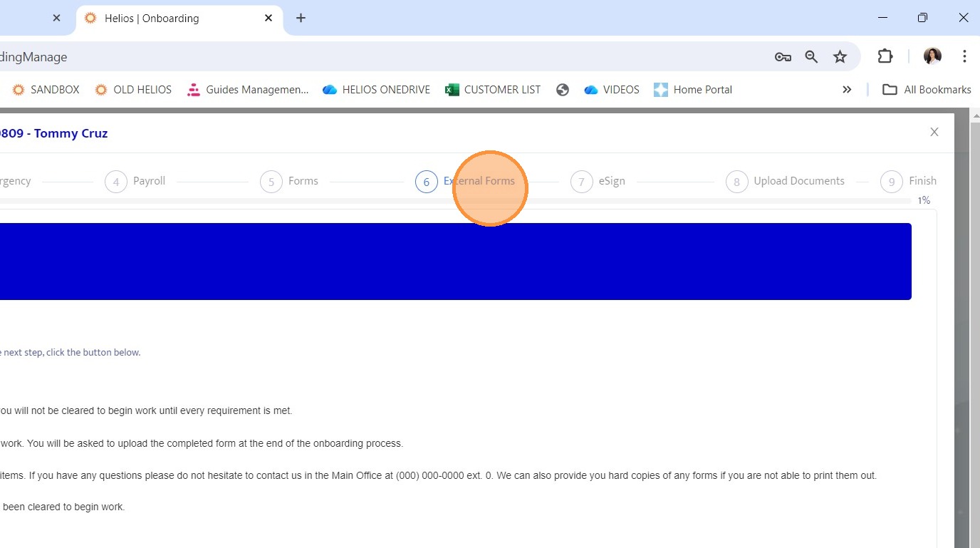The image size is (980, 548).
Task: Click the dialog title 'Tommy Cruz'
Action: pyautogui.click(x=71, y=133)
